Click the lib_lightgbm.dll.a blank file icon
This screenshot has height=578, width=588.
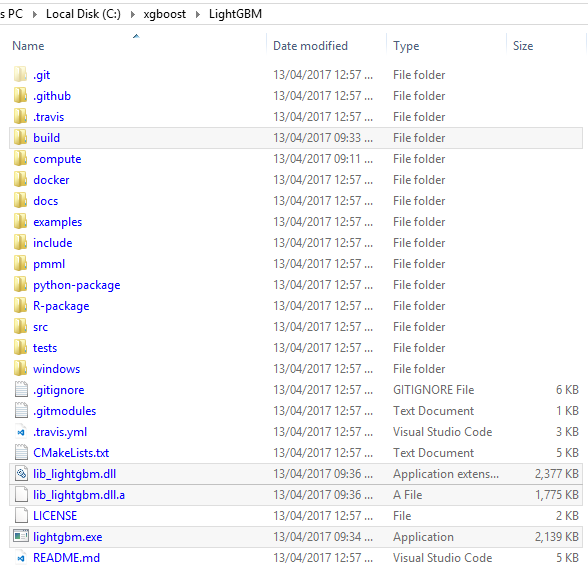[x=21, y=494]
